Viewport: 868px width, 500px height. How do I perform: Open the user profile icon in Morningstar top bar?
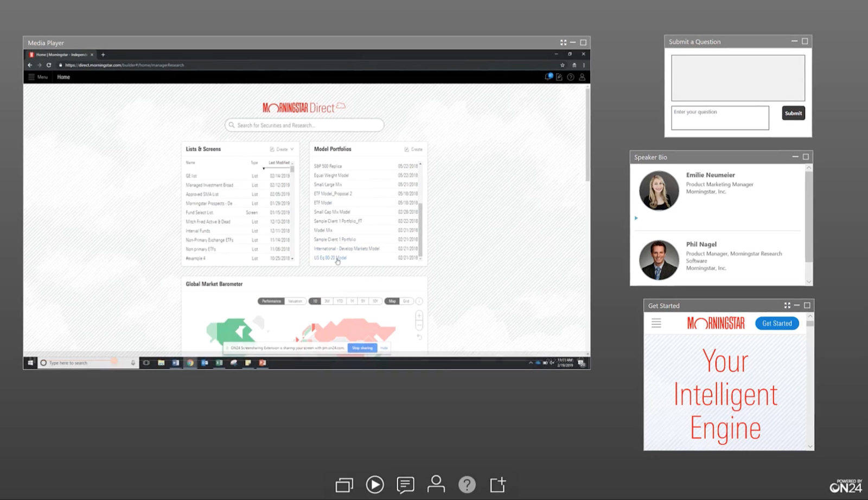tap(582, 77)
